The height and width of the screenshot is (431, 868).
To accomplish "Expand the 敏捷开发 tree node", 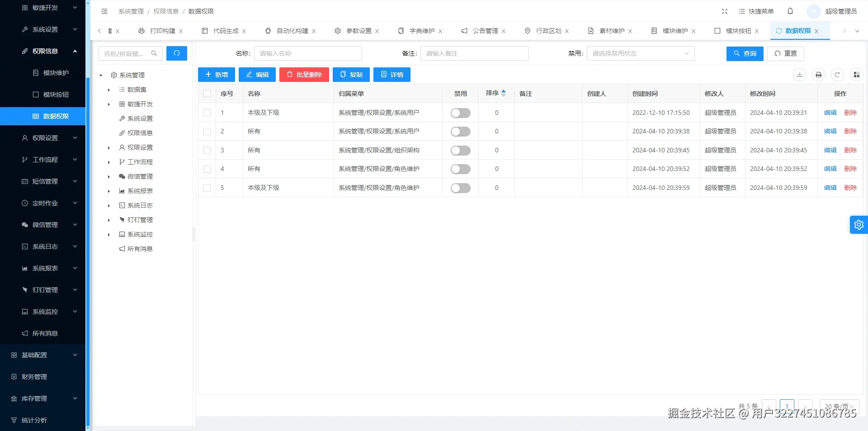I will tap(109, 104).
